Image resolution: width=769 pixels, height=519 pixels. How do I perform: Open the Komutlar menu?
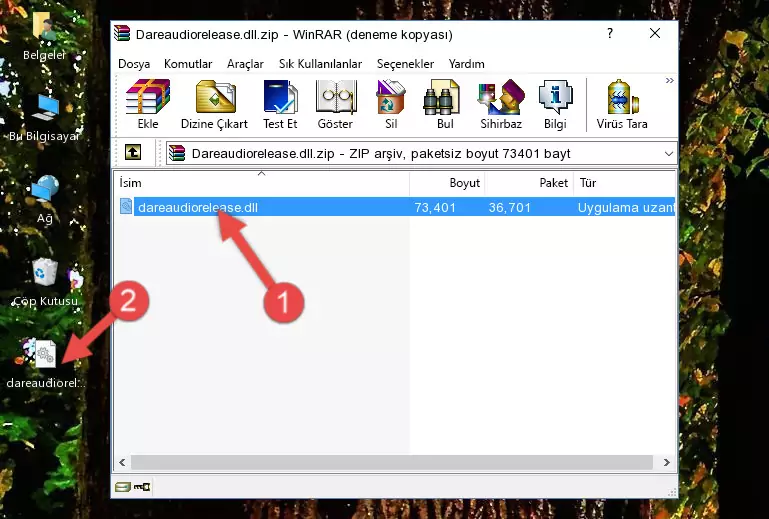point(188,64)
